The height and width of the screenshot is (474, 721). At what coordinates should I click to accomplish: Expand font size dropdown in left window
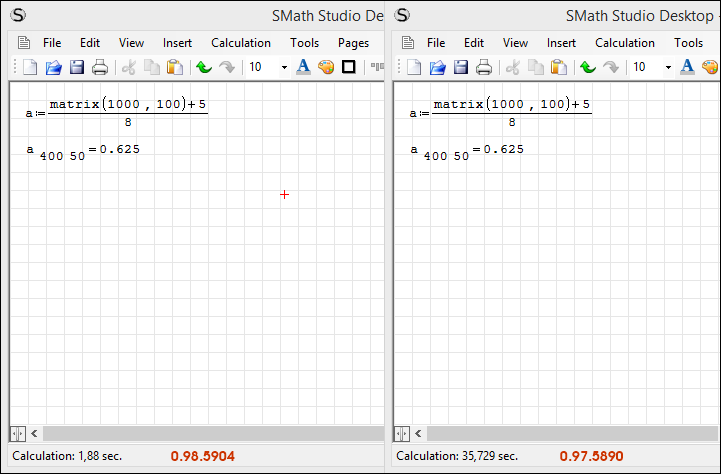(x=284, y=67)
